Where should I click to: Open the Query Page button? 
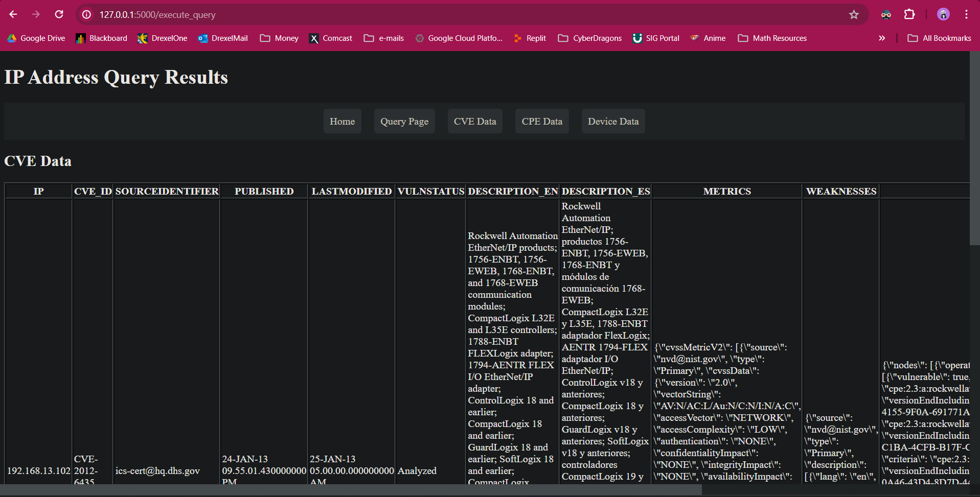(404, 121)
